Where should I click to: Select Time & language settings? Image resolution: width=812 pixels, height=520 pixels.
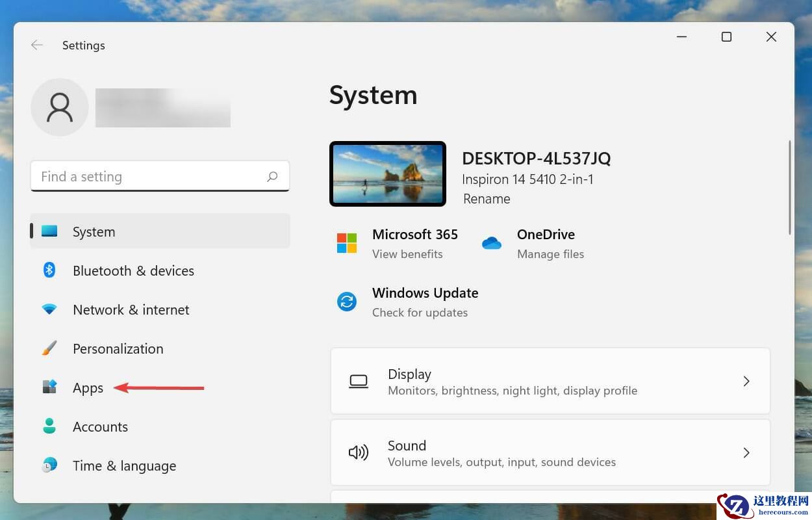pos(124,465)
